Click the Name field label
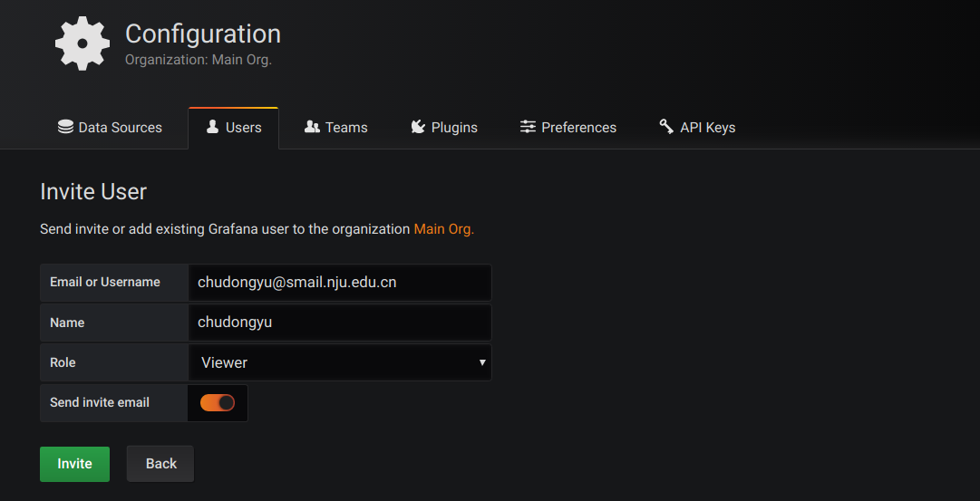Viewport: 980px width, 501px height. point(67,323)
